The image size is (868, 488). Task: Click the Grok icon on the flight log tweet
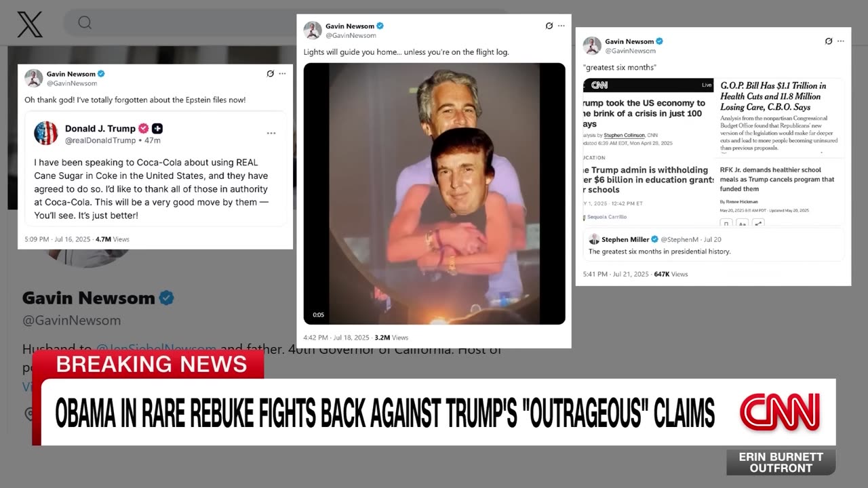(x=549, y=26)
